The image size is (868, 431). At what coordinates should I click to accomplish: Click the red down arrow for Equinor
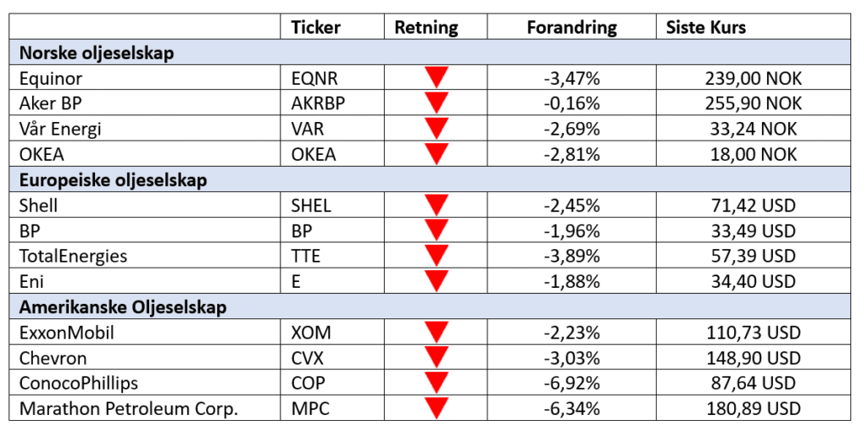point(437,79)
